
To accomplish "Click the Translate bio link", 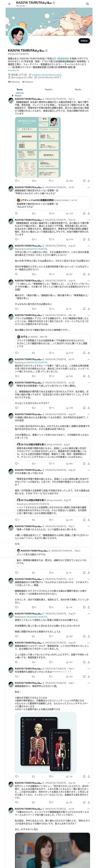I will click(x=14, y=70).
